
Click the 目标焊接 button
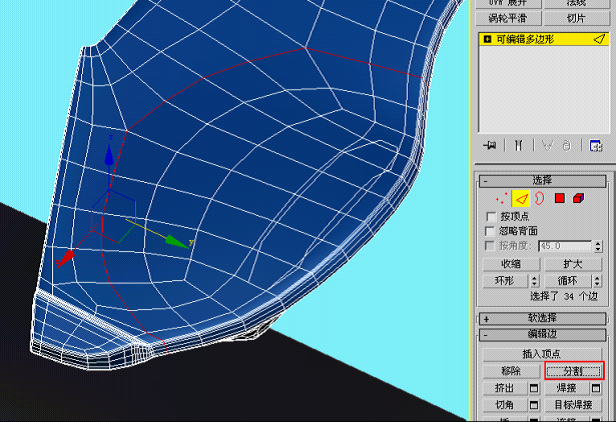[x=574, y=405]
